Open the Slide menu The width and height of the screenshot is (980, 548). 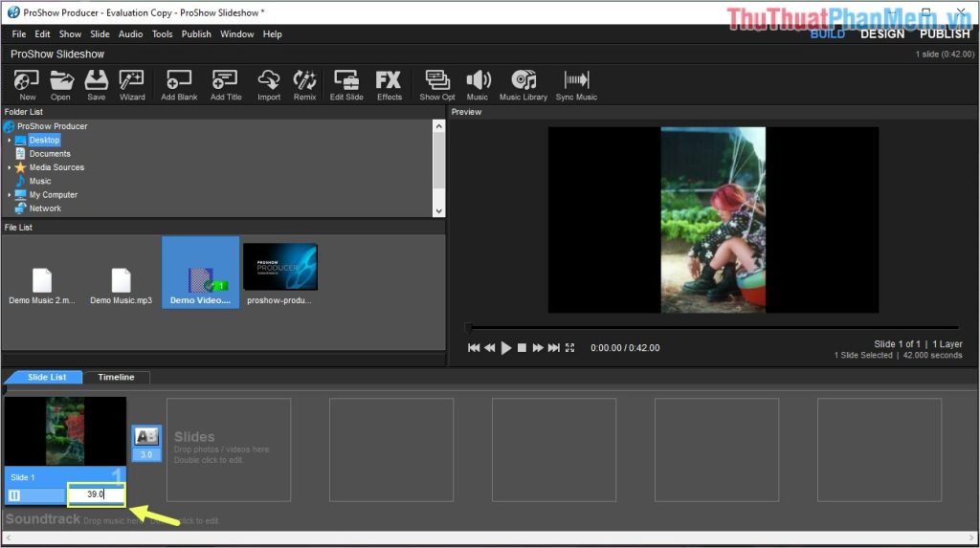point(100,34)
